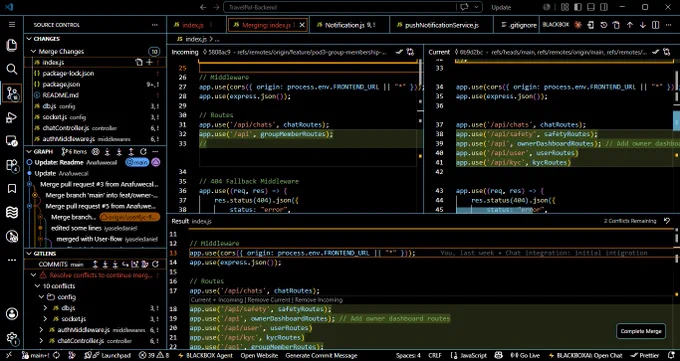The image size is (680, 361).
Task: Open the bookmark view in activity bar
Action: tap(12, 188)
